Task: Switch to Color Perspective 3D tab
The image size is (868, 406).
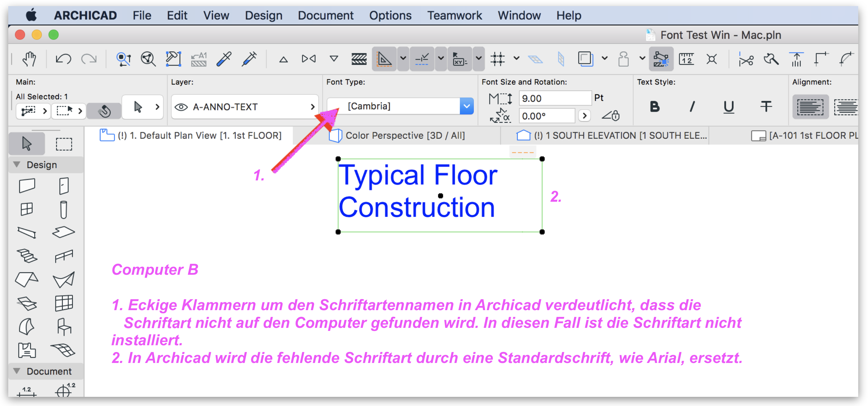Action: coord(397,135)
